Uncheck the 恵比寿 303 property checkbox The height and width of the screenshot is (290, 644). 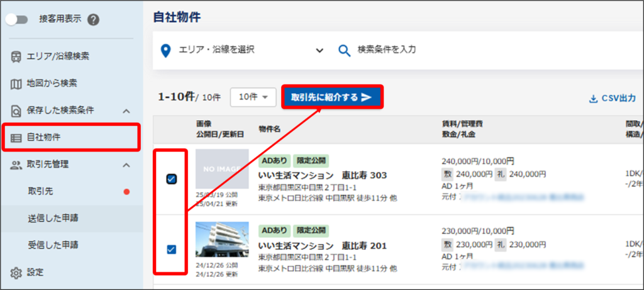(171, 179)
